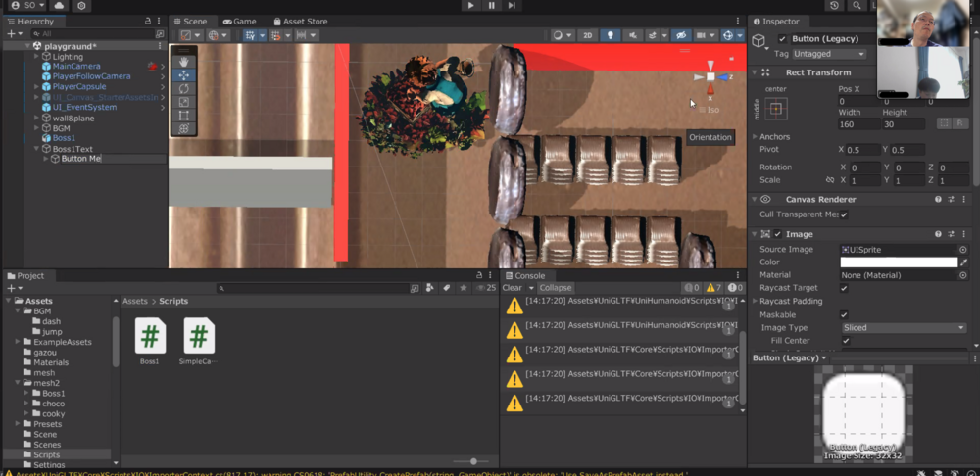Viewport: 980px width, 476px height.
Task: Select the Scale tool in Scene toolbar
Action: pos(184,102)
